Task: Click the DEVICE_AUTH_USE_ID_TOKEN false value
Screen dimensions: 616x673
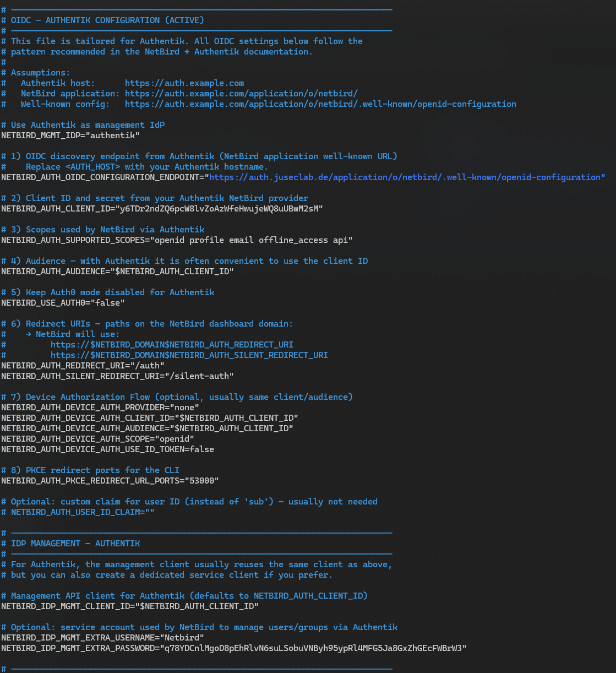Action: click(x=201, y=449)
